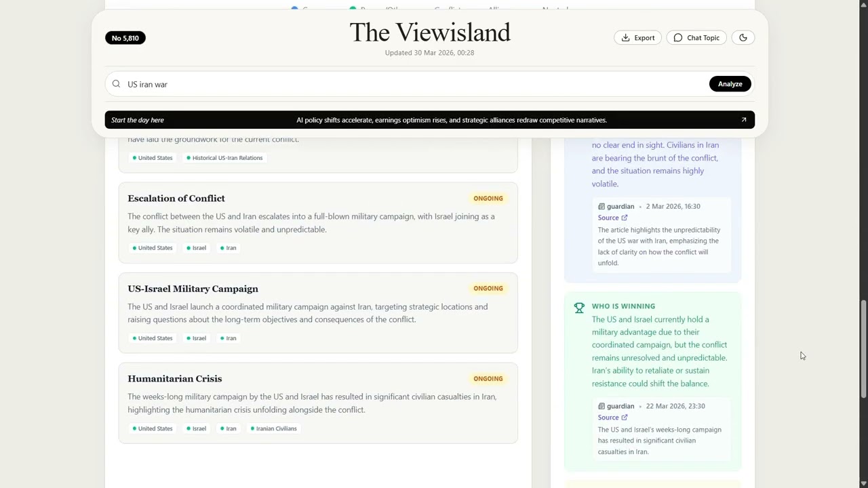Click the Historical US-Iran Relations tag
The height and width of the screenshot is (488, 868).
pyautogui.click(x=224, y=158)
